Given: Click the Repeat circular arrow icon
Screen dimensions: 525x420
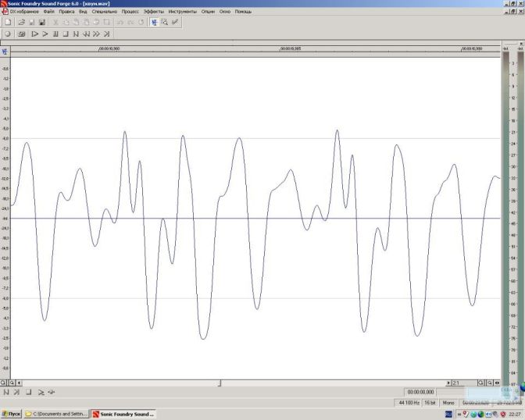Looking at the screenshot, I should pos(141,23).
